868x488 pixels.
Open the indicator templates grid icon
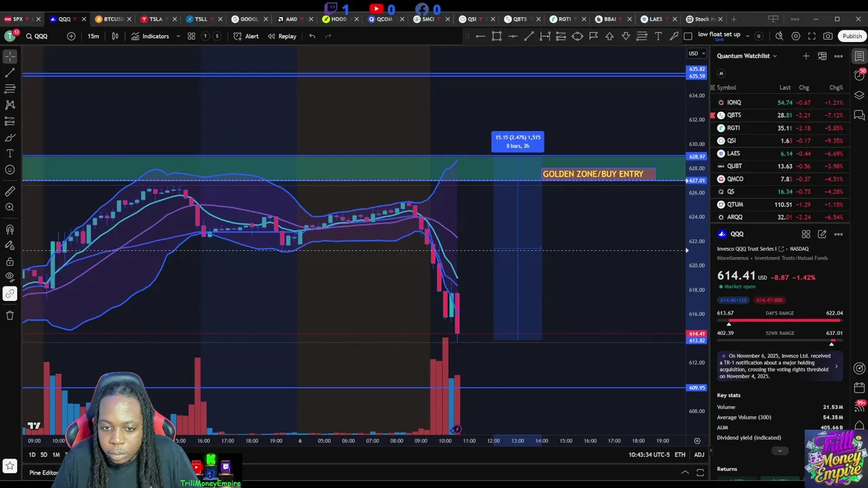pos(191,36)
